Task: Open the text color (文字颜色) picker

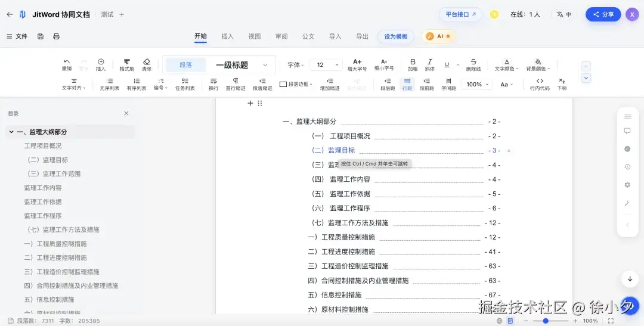Action: pos(507,65)
